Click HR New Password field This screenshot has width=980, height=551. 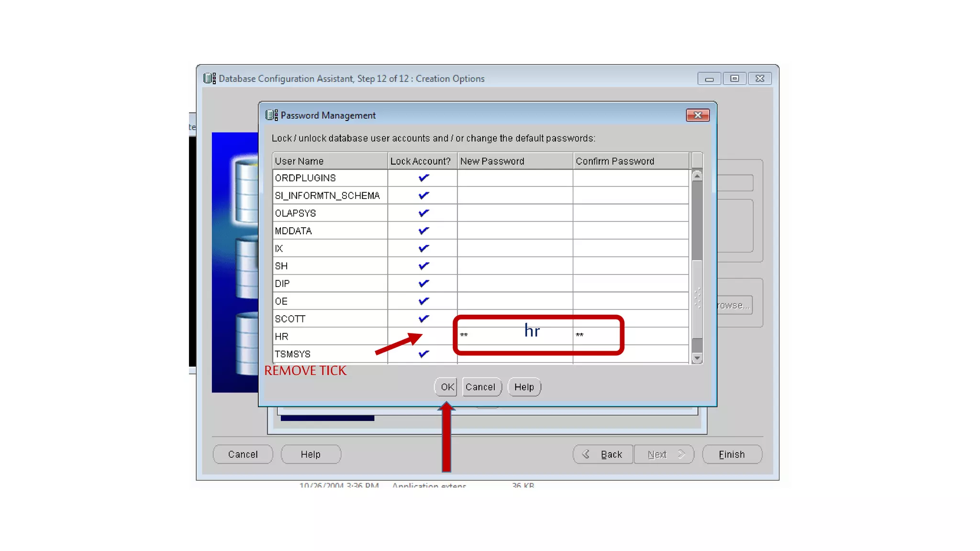tap(515, 337)
